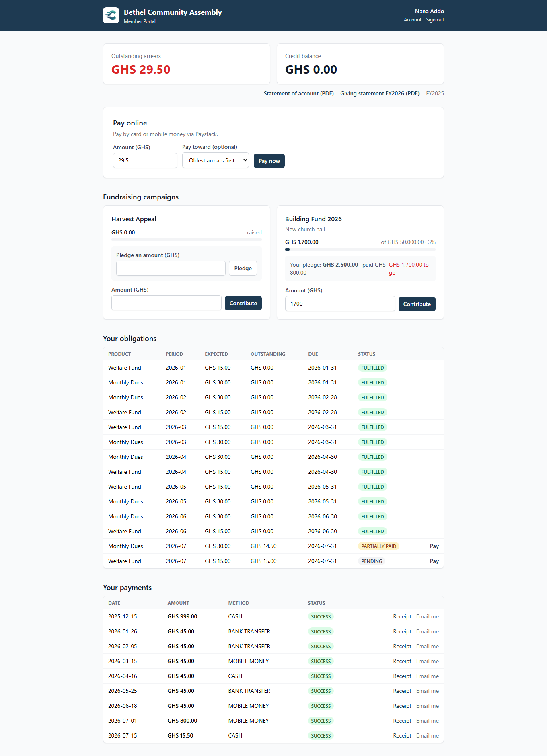Image resolution: width=547 pixels, height=756 pixels.
Task: Click the METHOD column header in payments
Action: (x=239, y=603)
